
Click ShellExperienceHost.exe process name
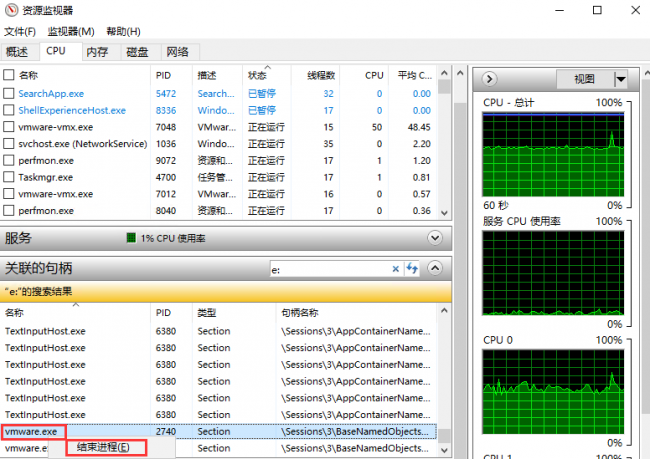point(72,110)
